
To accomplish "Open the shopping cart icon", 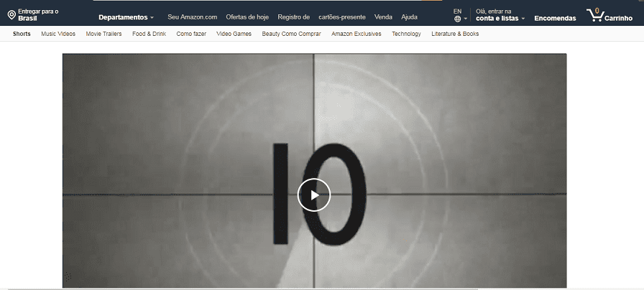I will (594, 14).
